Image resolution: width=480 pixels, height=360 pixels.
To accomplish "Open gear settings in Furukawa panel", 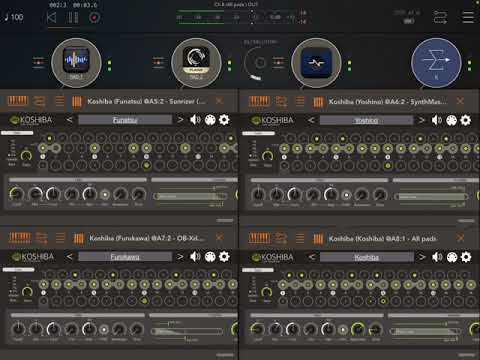I will 224,256.
